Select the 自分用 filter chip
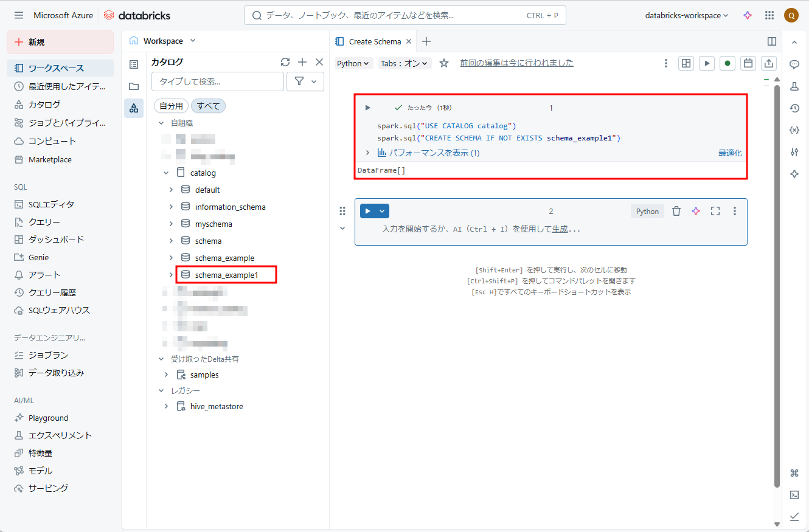Image resolution: width=809 pixels, height=532 pixels. click(x=171, y=106)
